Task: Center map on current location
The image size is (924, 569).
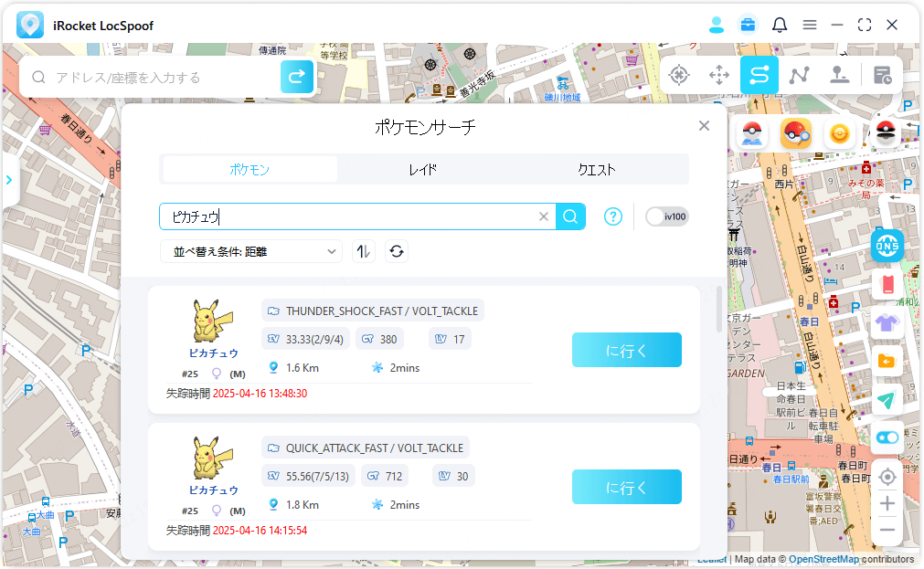Action: (x=887, y=477)
